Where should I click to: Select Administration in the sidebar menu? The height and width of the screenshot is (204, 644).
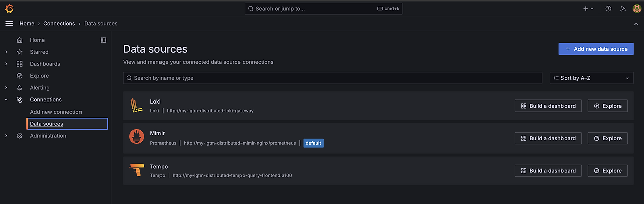point(48,136)
